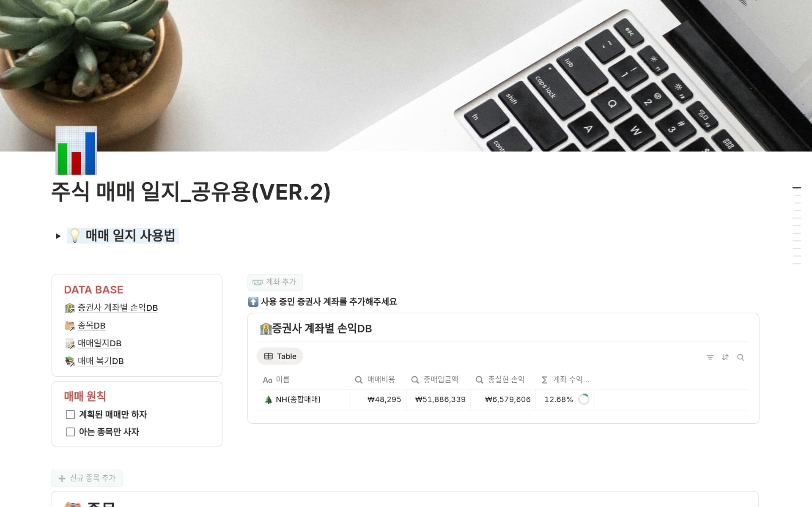Click the 신규 종목 추가 button
The height and width of the screenshot is (507, 812).
87,478
